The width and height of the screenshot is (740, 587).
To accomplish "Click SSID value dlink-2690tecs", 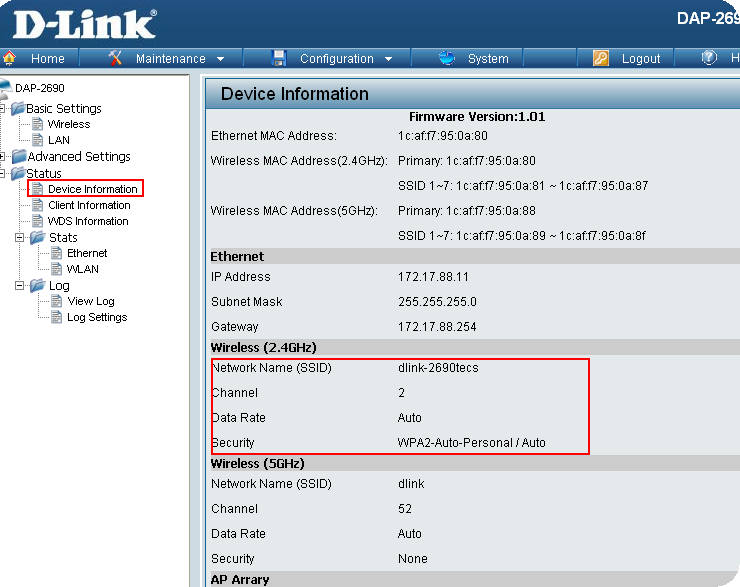I will click(438, 368).
